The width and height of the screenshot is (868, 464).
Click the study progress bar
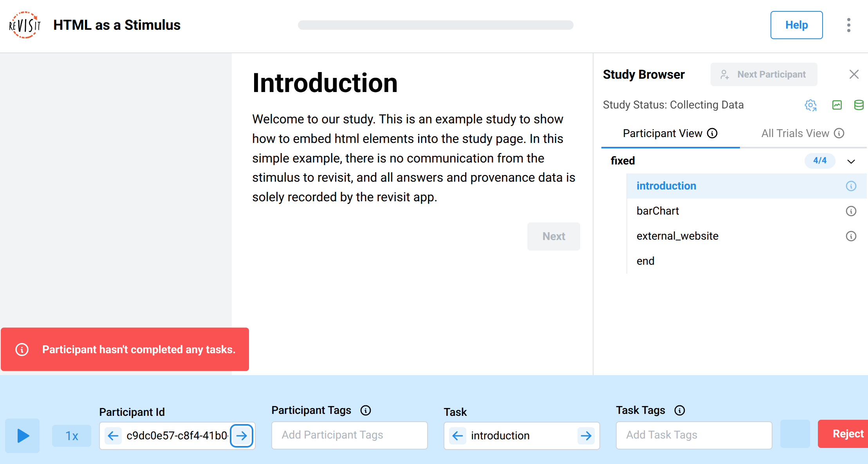(435, 25)
